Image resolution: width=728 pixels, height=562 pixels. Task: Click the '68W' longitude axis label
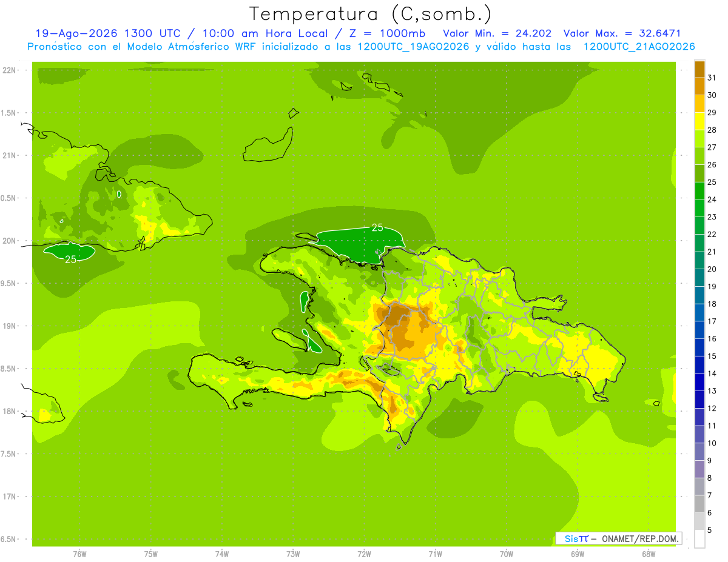click(x=649, y=554)
